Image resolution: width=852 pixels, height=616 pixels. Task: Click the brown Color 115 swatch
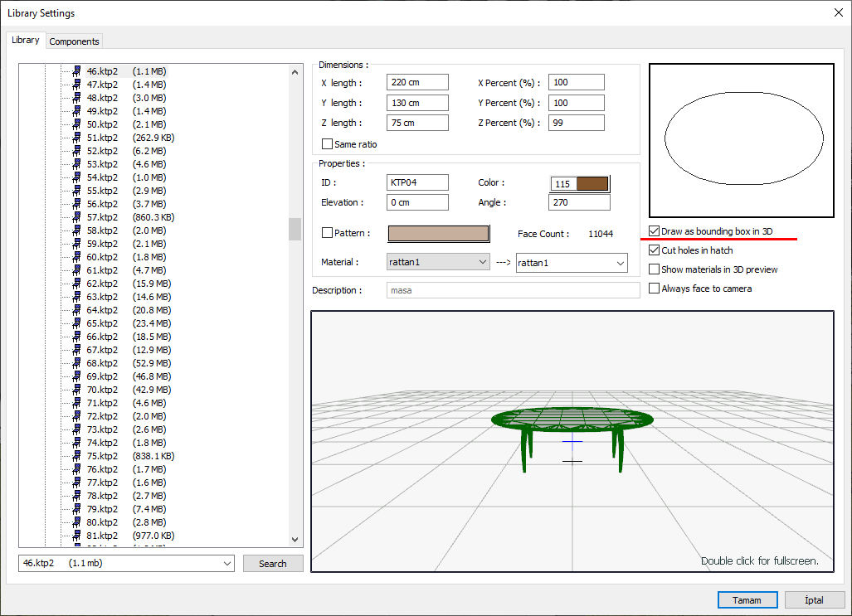point(592,184)
